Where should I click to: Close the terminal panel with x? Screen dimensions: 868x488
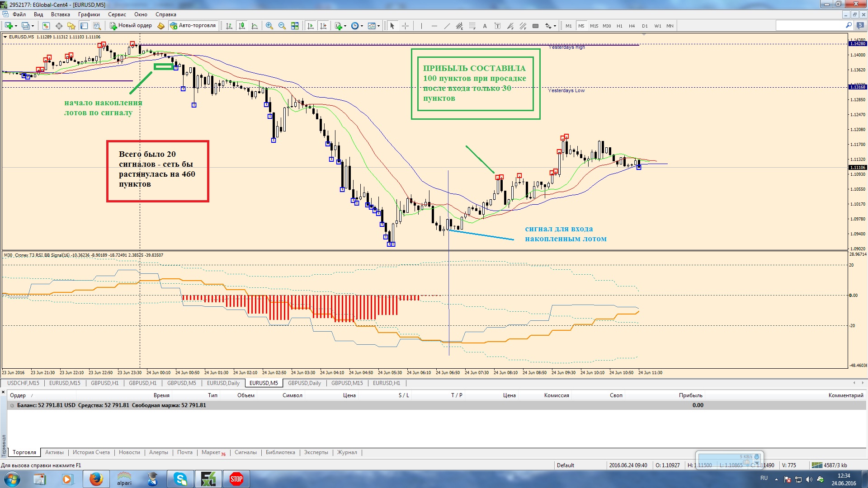(x=3, y=392)
